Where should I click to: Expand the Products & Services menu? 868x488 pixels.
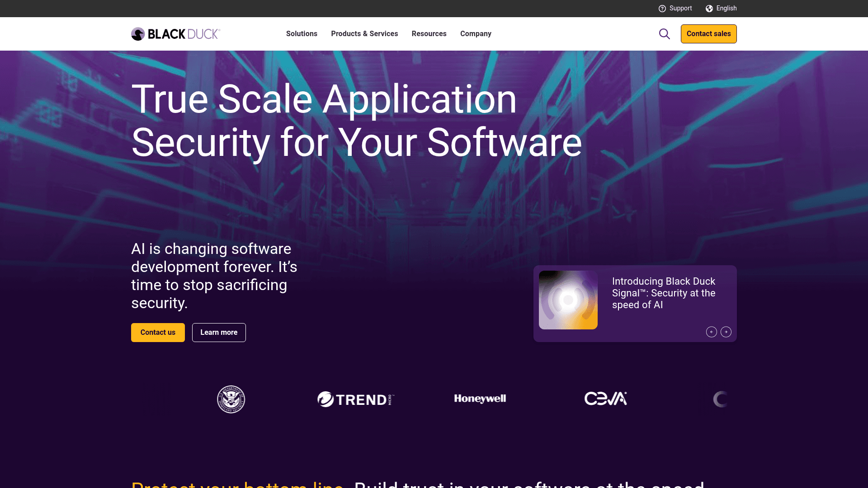364,33
